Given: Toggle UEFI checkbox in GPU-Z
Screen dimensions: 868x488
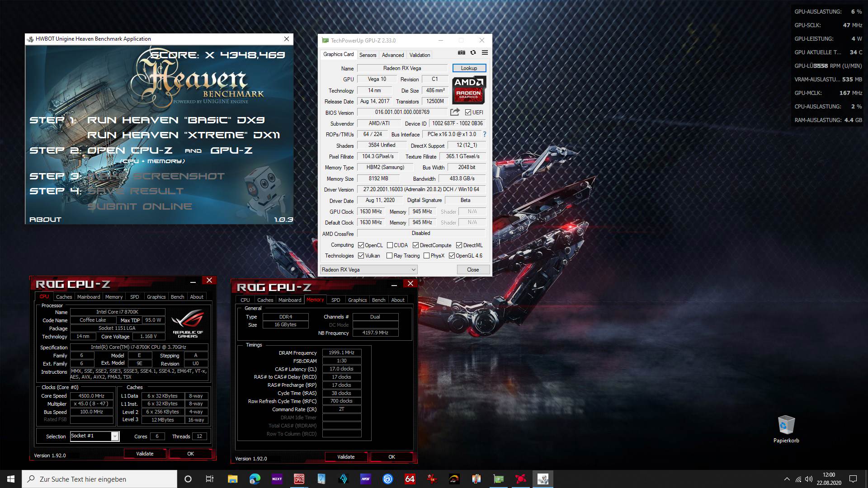Looking at the screenshot, I should click(468, 113).
